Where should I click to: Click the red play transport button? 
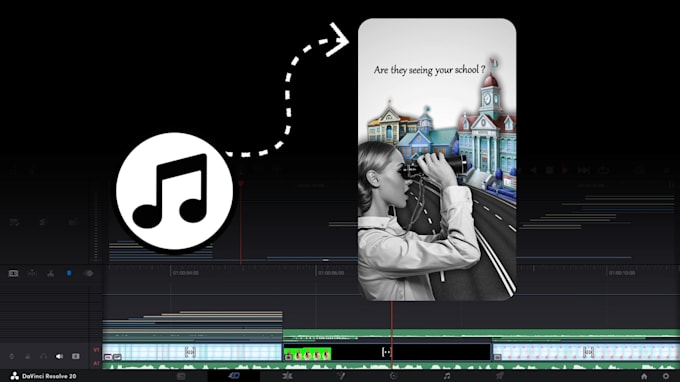coord(565,170)
